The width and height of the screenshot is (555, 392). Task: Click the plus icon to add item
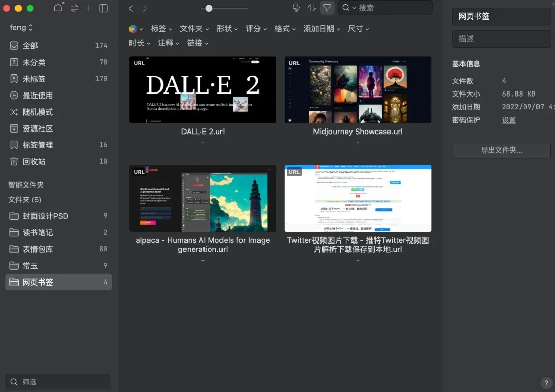[89, 8]
